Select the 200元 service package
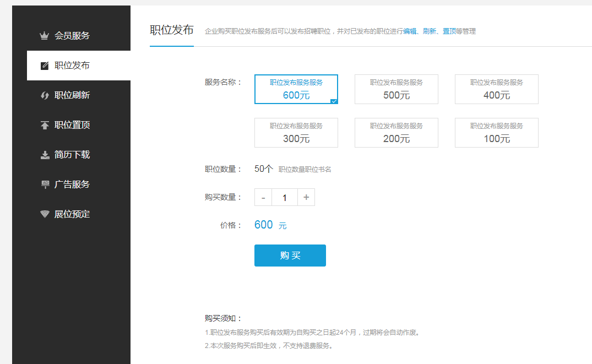 click(397, 133)
